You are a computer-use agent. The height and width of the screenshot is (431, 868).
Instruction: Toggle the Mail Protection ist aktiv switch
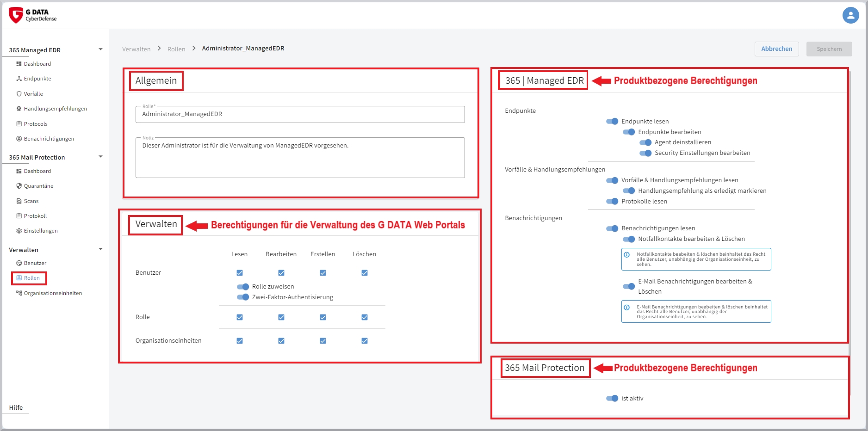612,398
